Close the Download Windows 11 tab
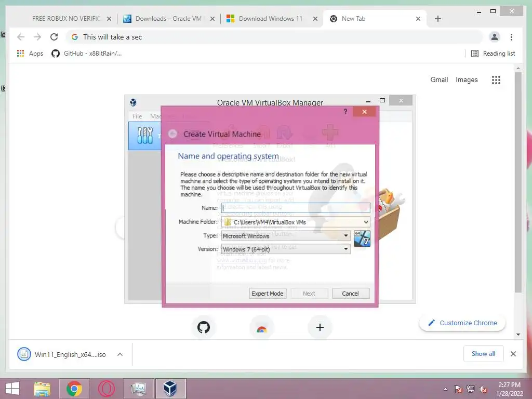 point(315,19)
